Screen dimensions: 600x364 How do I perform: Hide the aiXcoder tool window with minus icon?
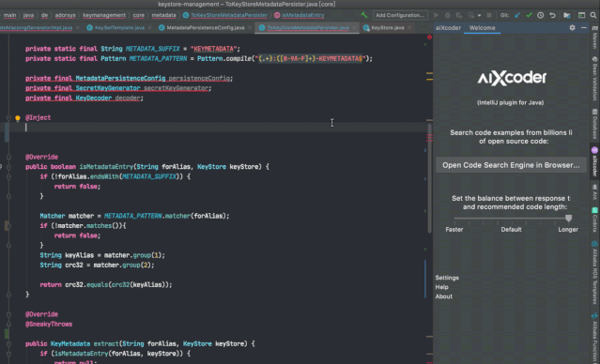tap(583, 28)
